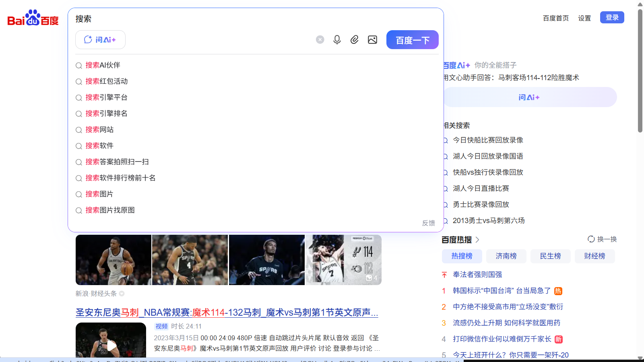The width and height of the screenshot is (644, 362).
Task: Open related search 2013勇士vs马刺第六场
Action: (489, 221)
